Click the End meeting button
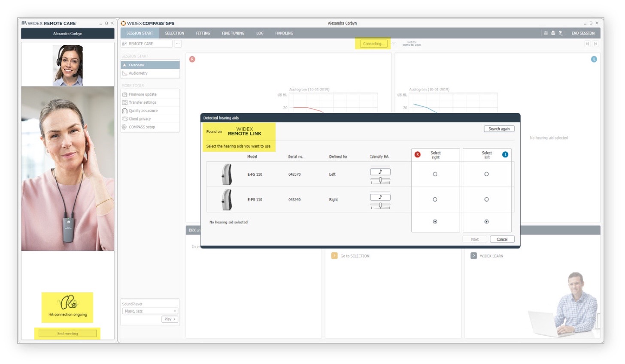This screenshot has height=364, width=625. click(x=67, y=333)
